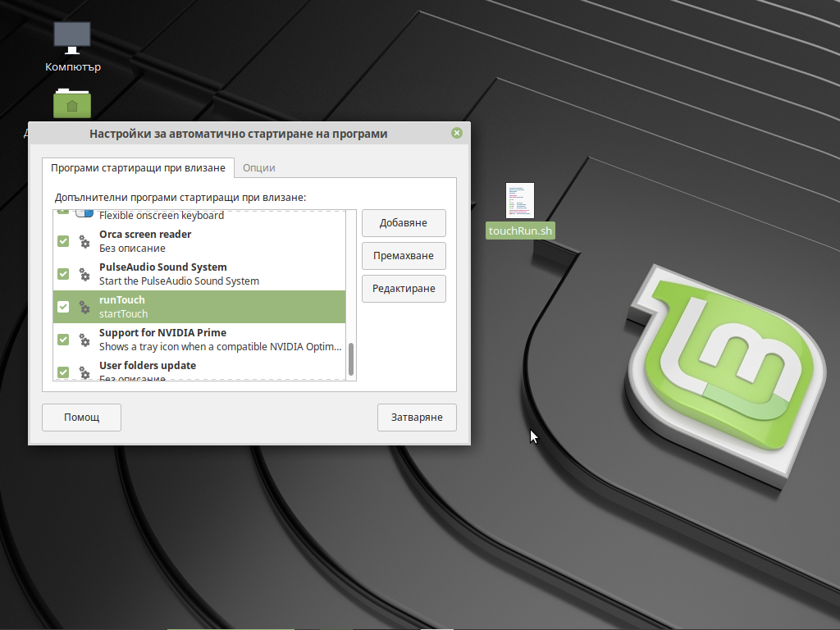840x630 pixels.
Task: Click the gear icon beside Support for NVIDIA Prime
Action: tap(84, 340)
